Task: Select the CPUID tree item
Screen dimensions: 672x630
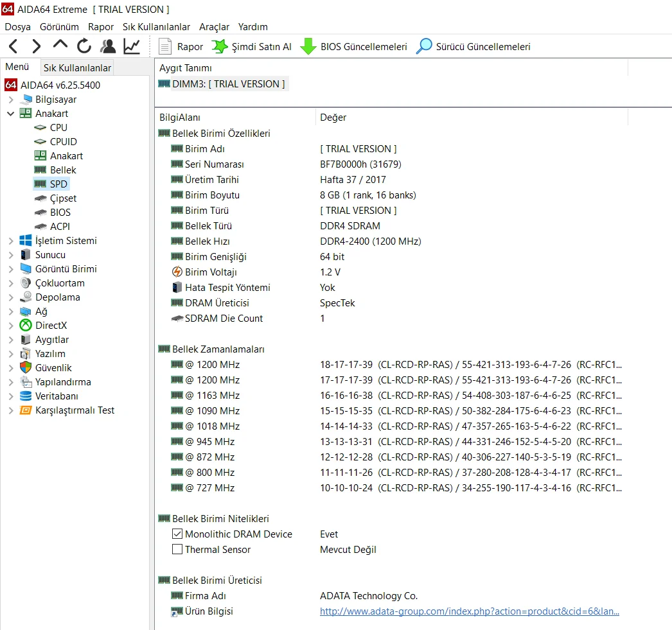Action: click(64, 142)
